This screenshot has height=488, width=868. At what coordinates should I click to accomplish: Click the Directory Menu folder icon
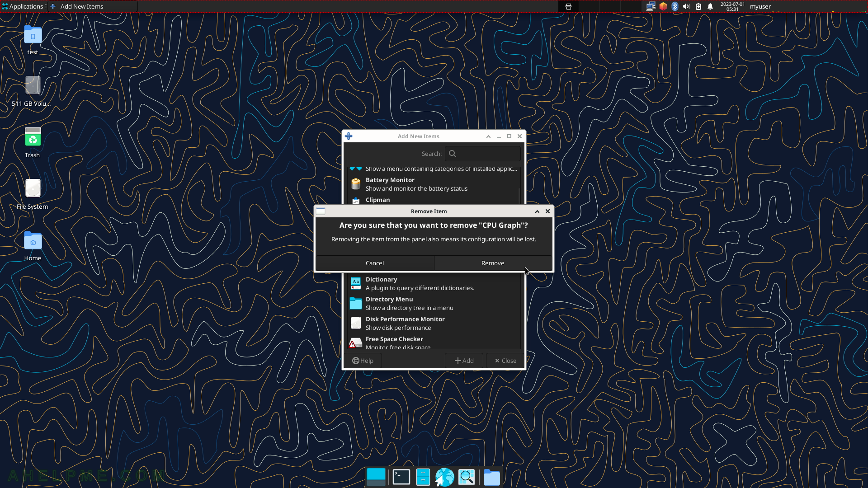(x=356, y=303)
